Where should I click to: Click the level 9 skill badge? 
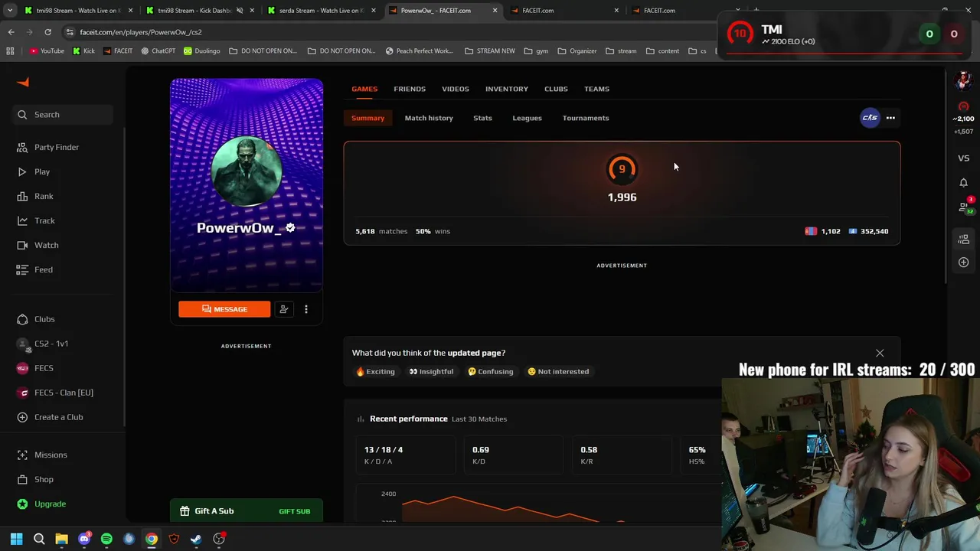(x=622, y=169)
